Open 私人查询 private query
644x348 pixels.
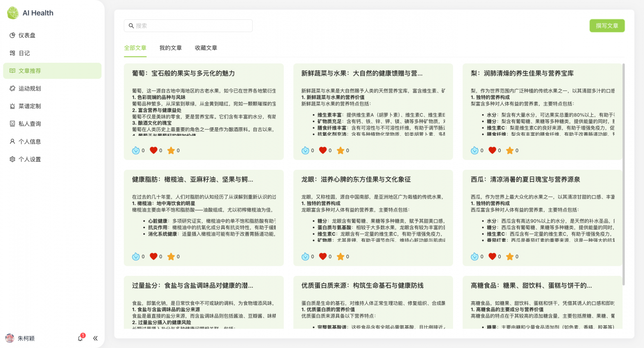(x=52, y=124)
